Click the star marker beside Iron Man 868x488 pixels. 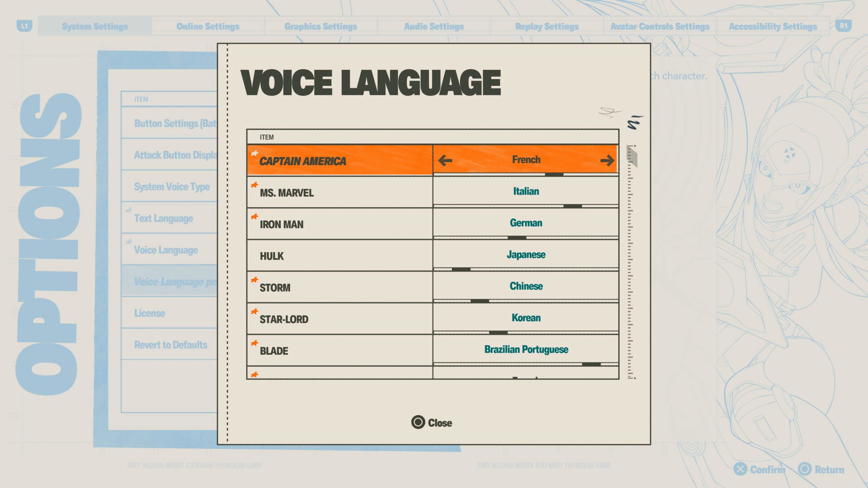[254, 216]
